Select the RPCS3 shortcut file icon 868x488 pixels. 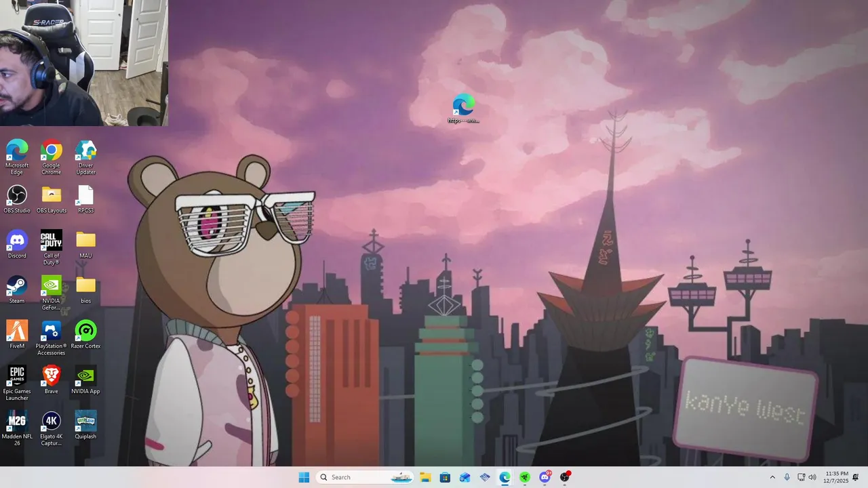(x=85, y=199)
